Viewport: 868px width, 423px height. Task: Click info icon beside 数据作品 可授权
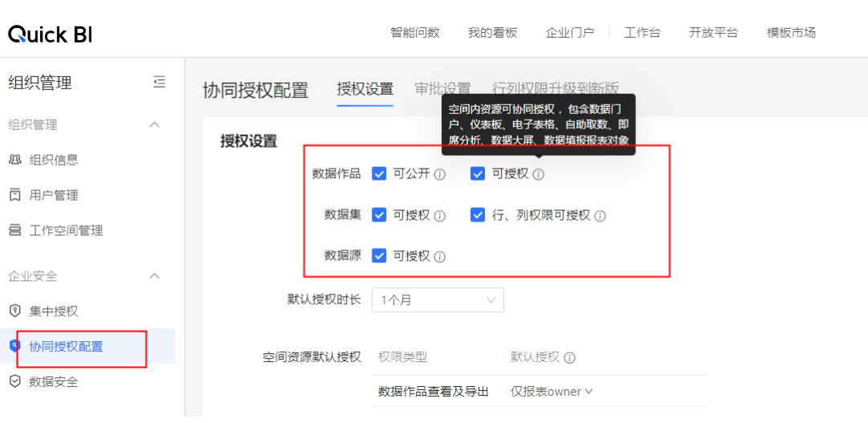tap(539, 174)
